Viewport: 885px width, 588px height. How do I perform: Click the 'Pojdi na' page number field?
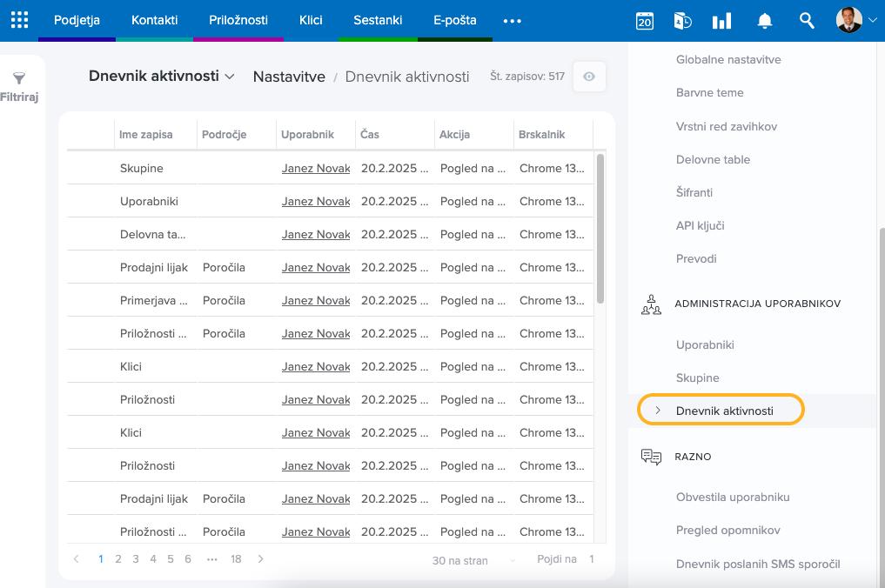click(x=592, y=559)
